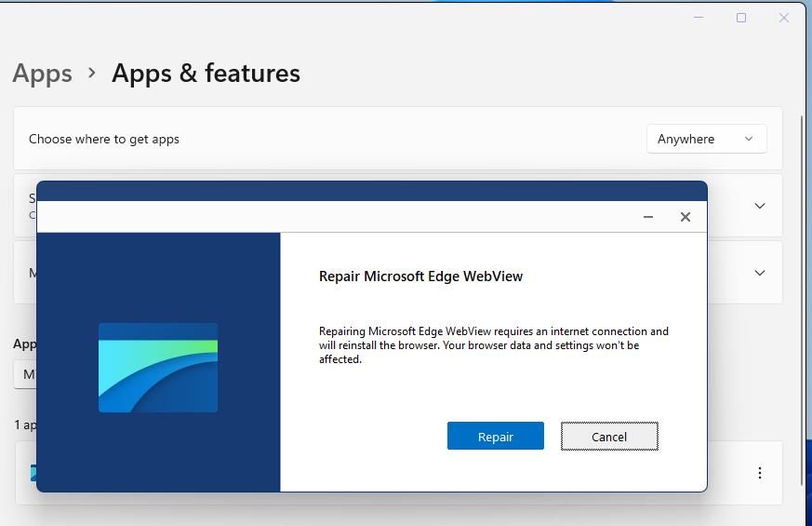Click Repair to reinstall Edge WebView
The width and height of the screenshot is (812, 526).
click(495, 436)
